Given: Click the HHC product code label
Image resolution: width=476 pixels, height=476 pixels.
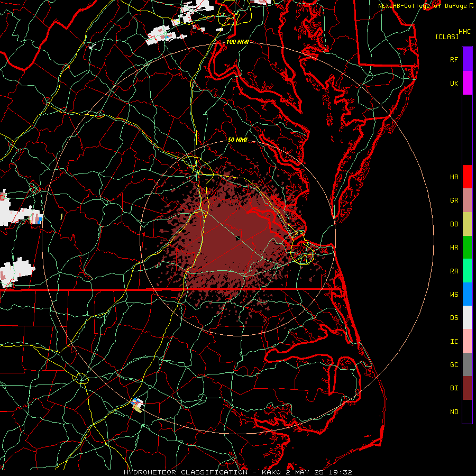Looking at the screenshot, I should (x=464, y=31).
